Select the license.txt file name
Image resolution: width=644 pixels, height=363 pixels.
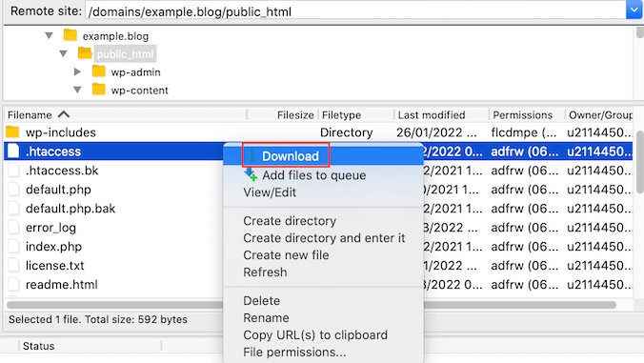click(x=54, y=265)
